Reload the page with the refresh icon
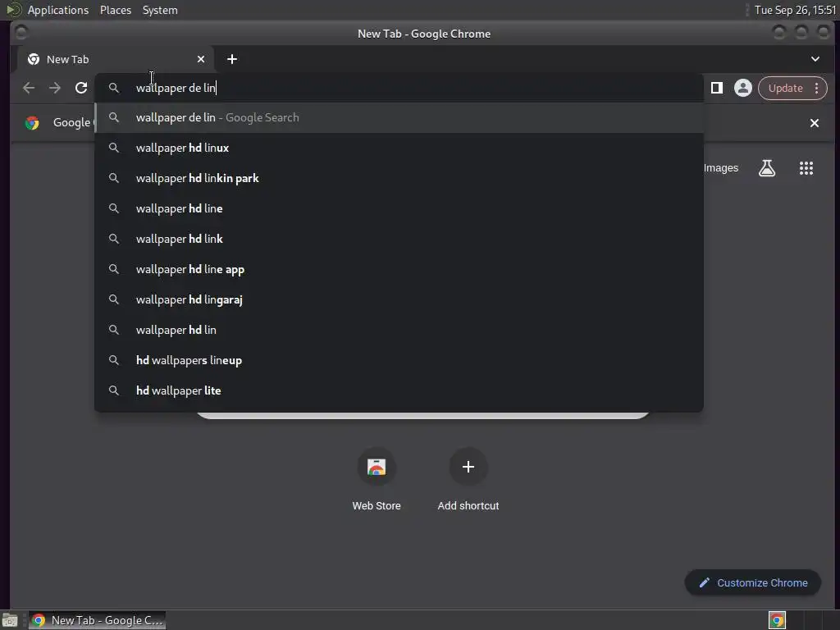 81,88
